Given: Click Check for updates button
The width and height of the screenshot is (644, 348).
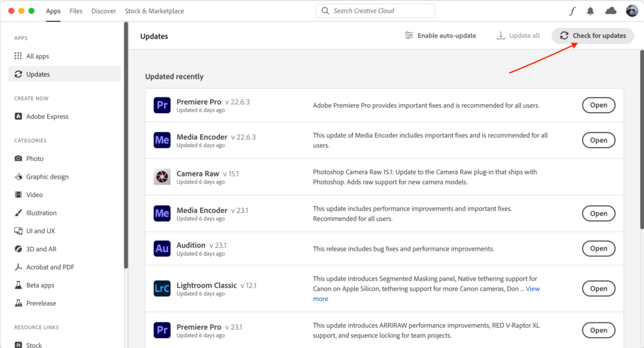Looking at the screenshot, I should point(592,36).
